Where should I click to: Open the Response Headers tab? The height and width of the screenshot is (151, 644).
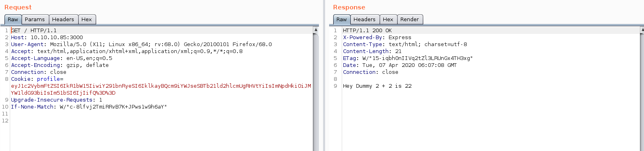(365, 20)
